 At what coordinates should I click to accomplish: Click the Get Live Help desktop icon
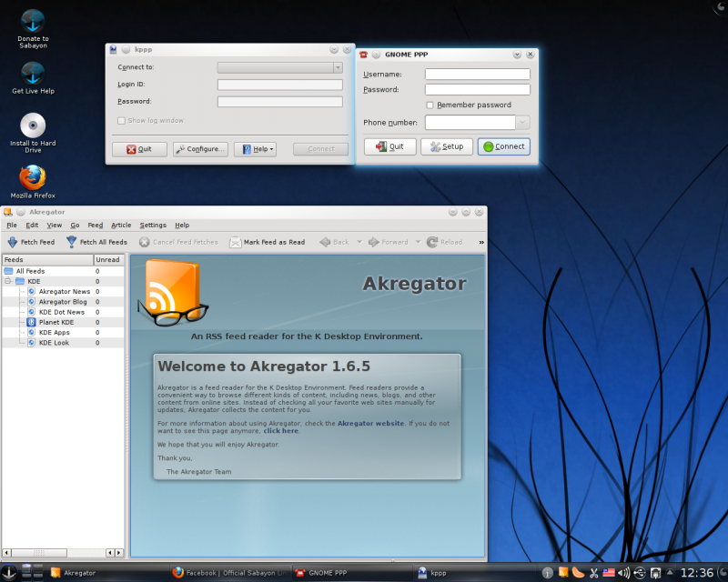[x=33, y=74]
